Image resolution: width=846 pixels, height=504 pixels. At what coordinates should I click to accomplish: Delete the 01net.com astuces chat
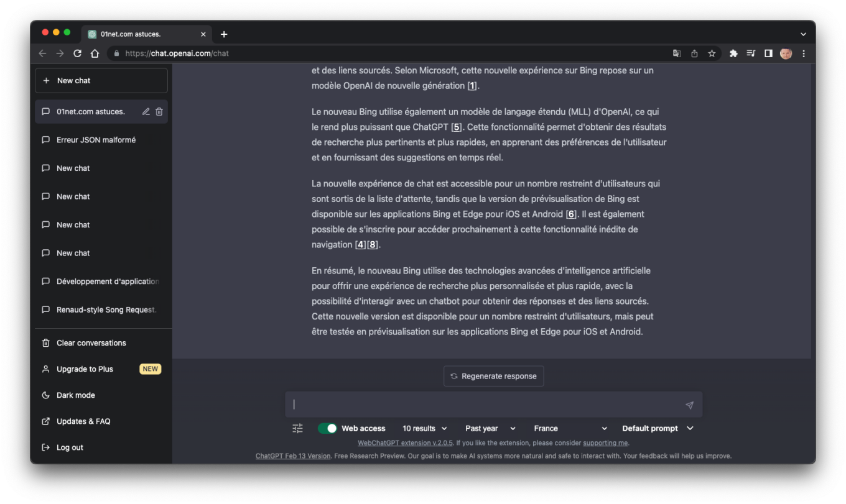pos(159,112)
